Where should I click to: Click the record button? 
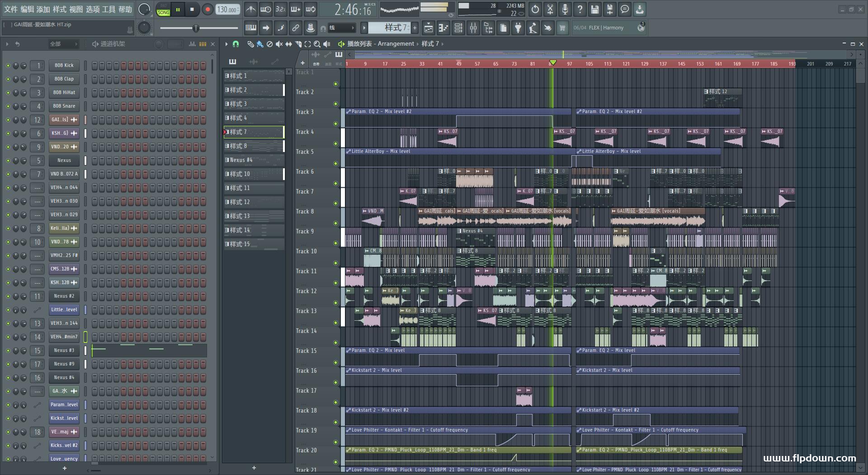[x=208, y=9]
